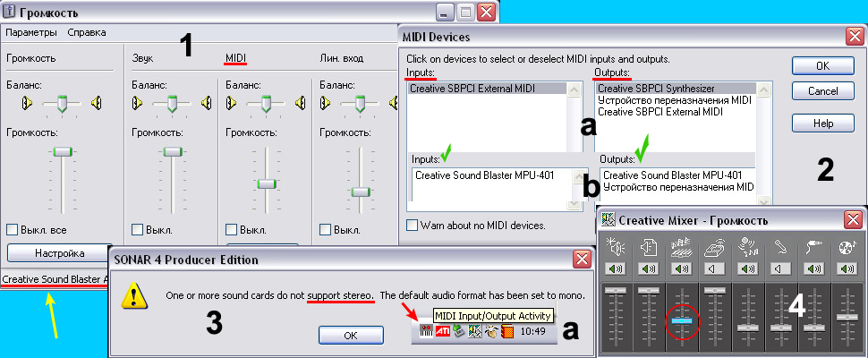The height and width of the screenshot is (358, 868).
Task: Select Creative SBPCI External MIDI in upper Inputs list
Action: (x=487, y=88)
